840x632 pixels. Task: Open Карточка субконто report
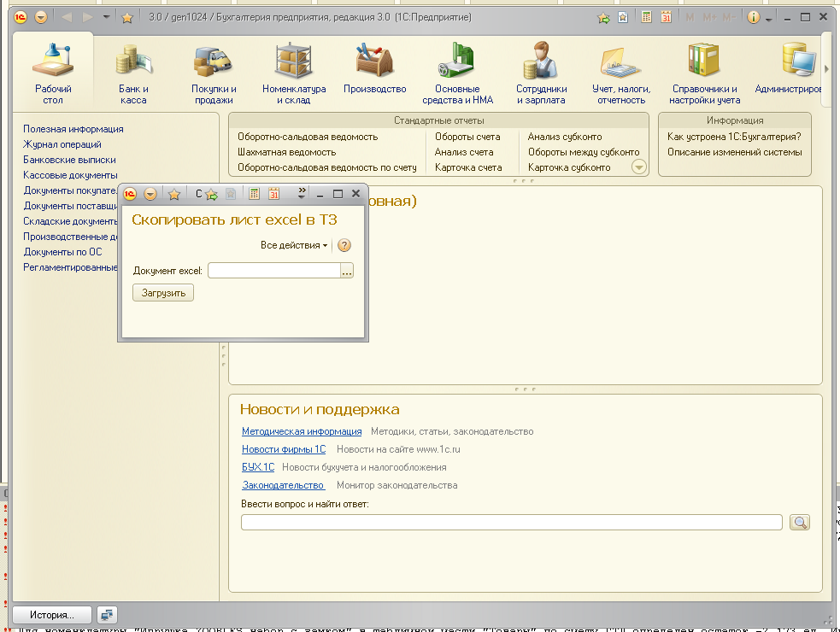[x=569, y=167]
